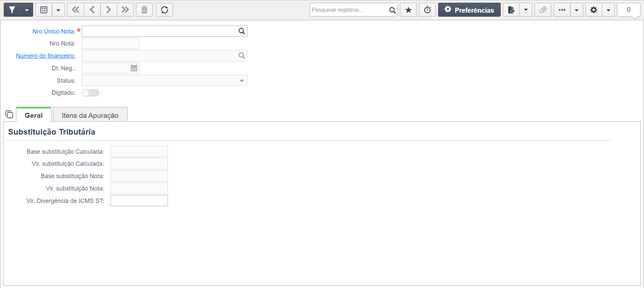Click Vlr. substituição Nota field
The image size is (644, 288).
[x=139, y=188]
